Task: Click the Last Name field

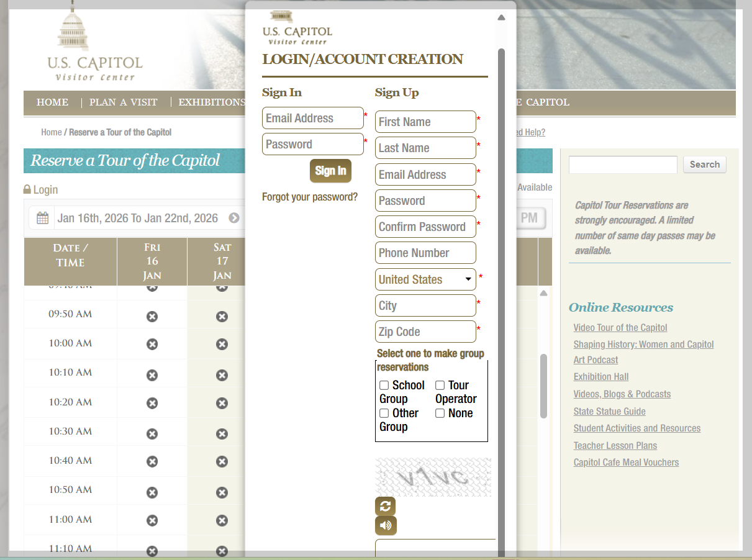Action: 425,148
